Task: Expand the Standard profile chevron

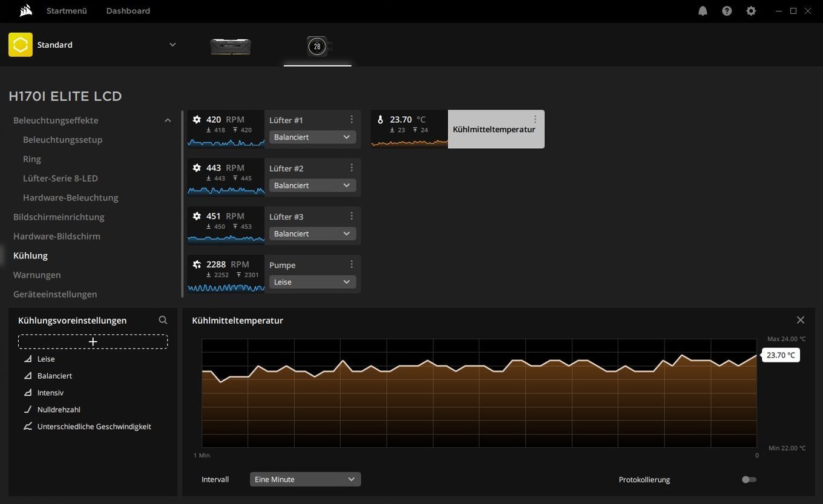Action: tap(172, 45)
